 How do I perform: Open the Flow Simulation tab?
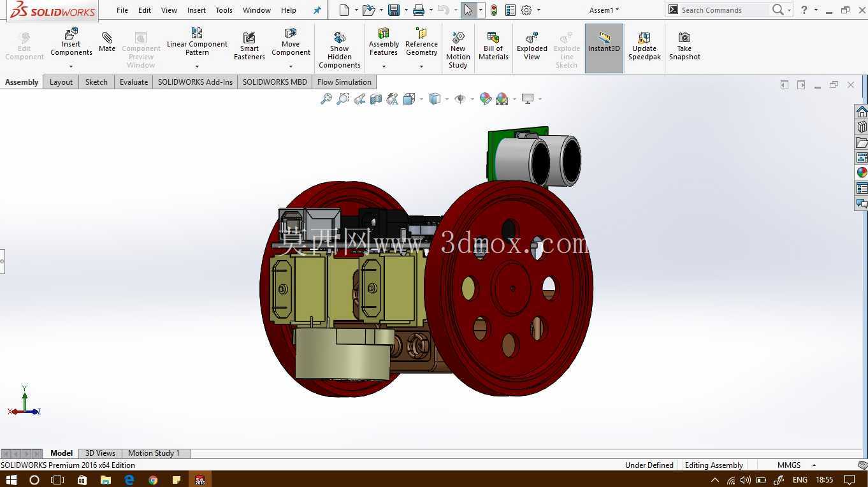344,82
